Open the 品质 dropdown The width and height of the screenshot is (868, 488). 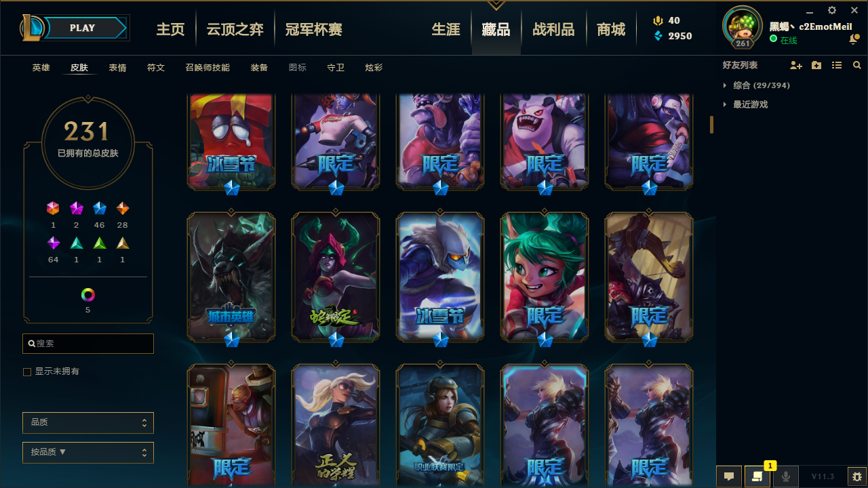tap(88, 423)
